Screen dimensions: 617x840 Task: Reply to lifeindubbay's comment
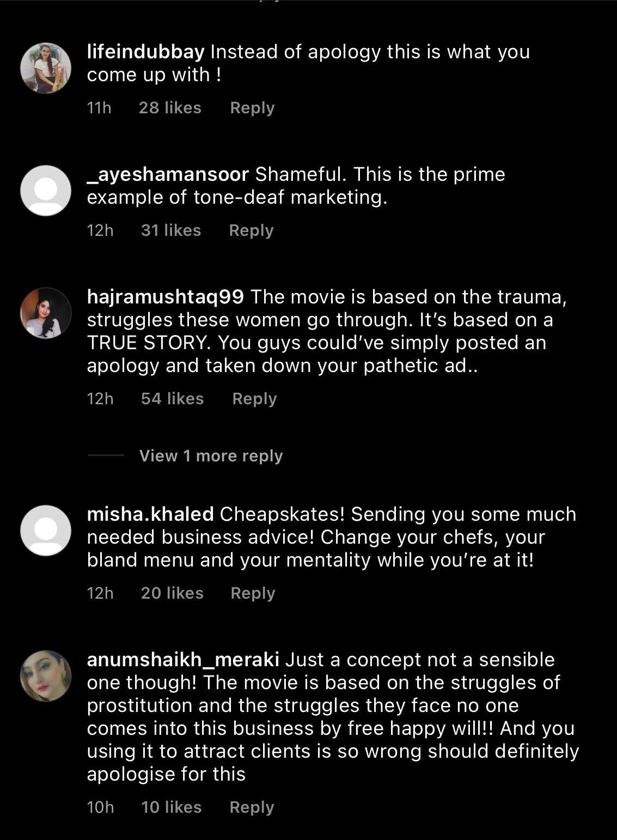point(252,108)
